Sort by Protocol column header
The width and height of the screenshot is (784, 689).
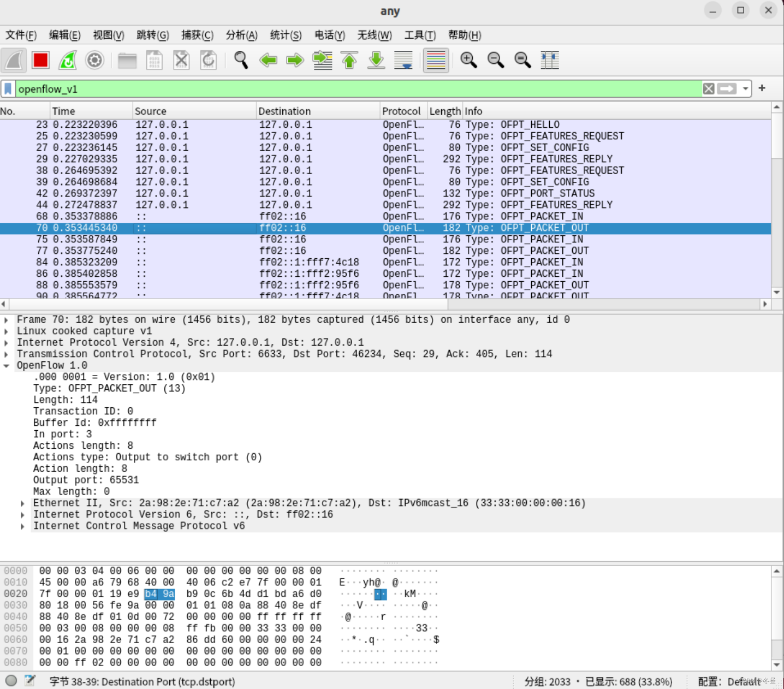click(403, 111)
